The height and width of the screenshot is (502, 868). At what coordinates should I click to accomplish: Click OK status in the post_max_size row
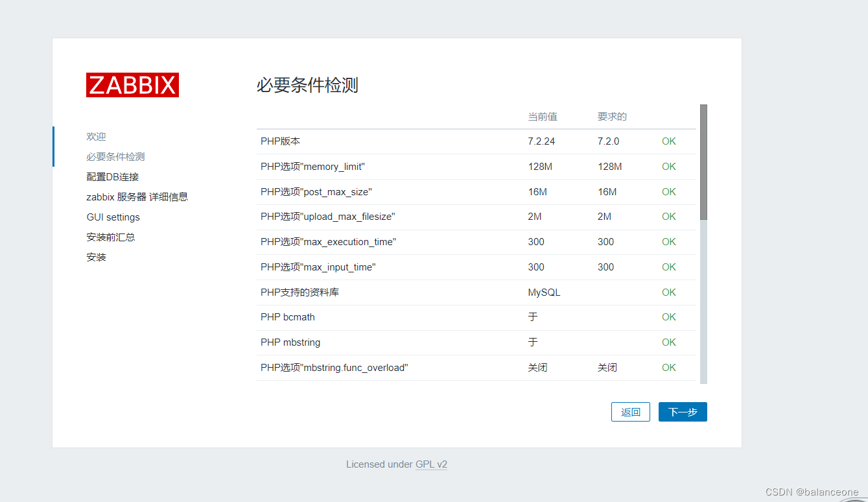(669, 192)
